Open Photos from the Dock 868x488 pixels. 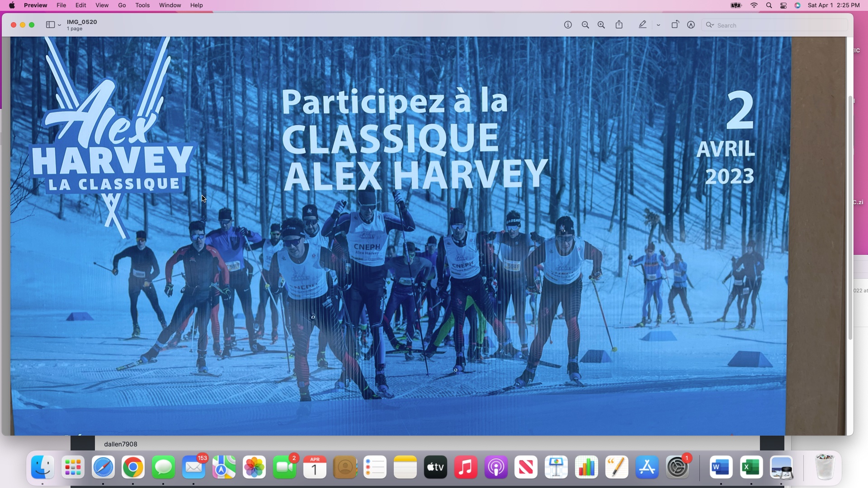[x=254, y=467]
